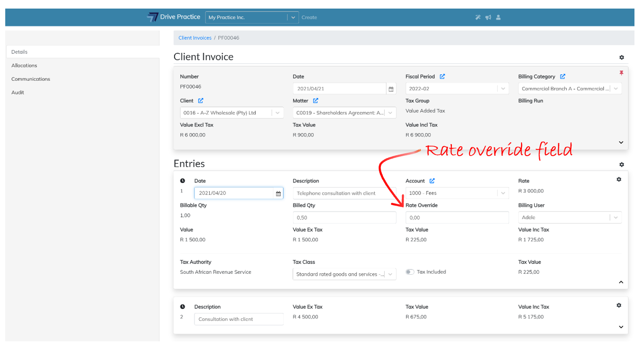
Task: Click the red pin icon on invoice card
Action: pos(621,73)
